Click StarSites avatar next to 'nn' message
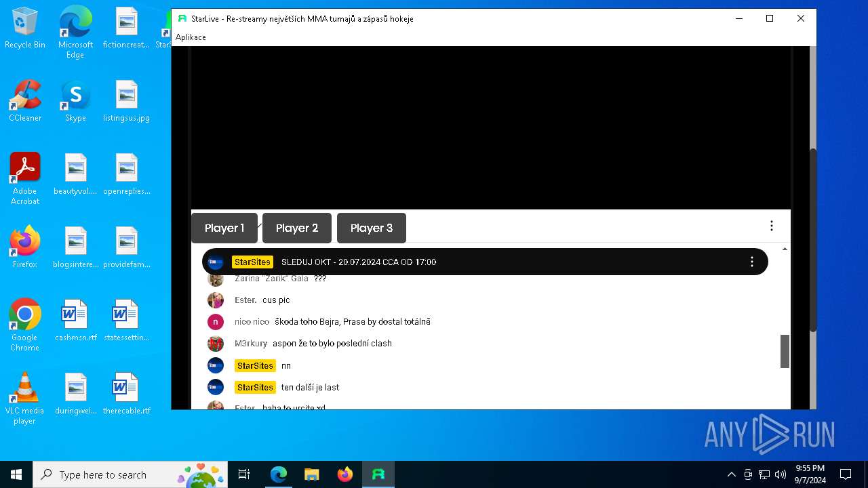 click(216, 365)
